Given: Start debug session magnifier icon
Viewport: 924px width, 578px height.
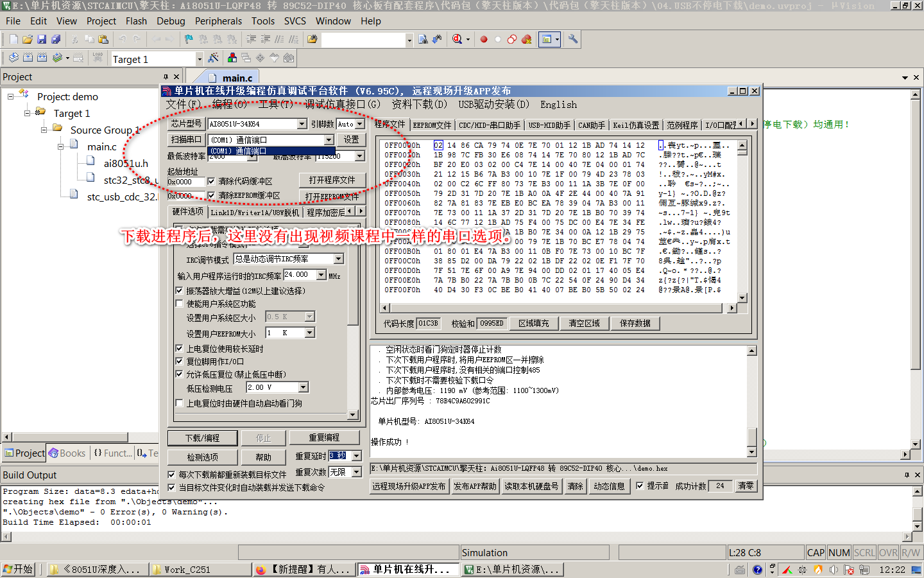Looking at the screenshot, I should point(457,39).
